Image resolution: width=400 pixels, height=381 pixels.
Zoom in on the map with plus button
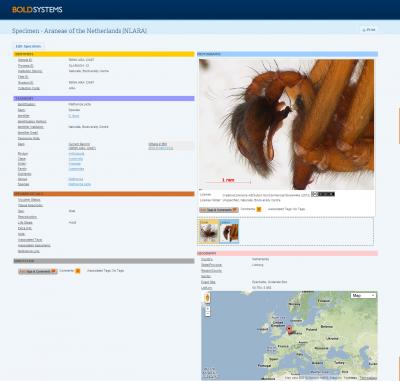click(207, 308)
